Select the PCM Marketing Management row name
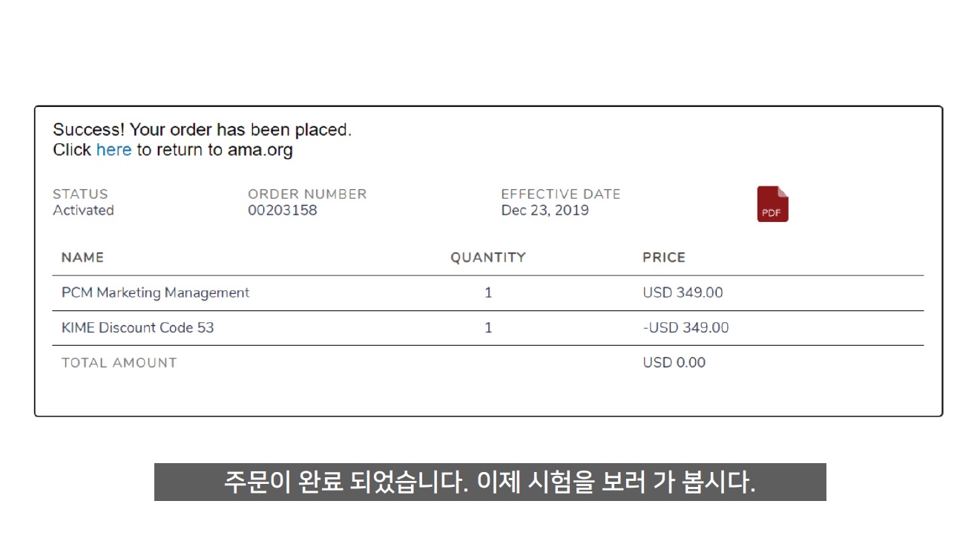 (x=155, y=292)
